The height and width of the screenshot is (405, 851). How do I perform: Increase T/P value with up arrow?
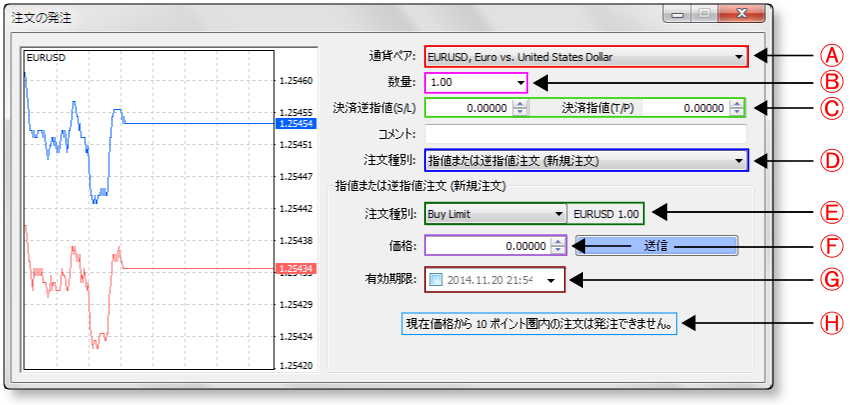(x=738, y=104)
